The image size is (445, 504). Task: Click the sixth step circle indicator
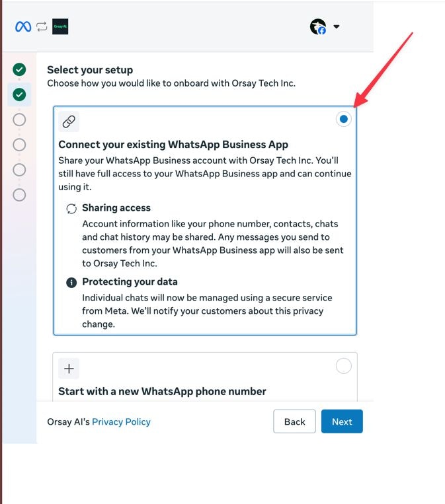click(x=19, y=195)
